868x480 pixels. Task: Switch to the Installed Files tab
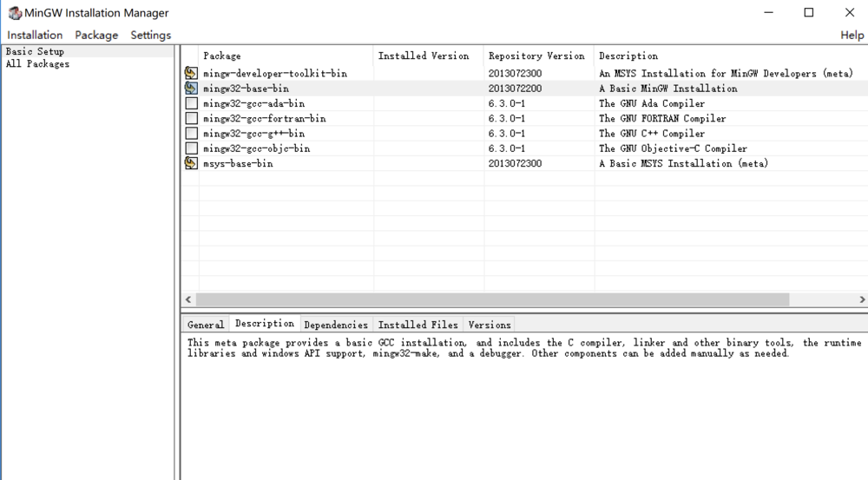[418, 325]
